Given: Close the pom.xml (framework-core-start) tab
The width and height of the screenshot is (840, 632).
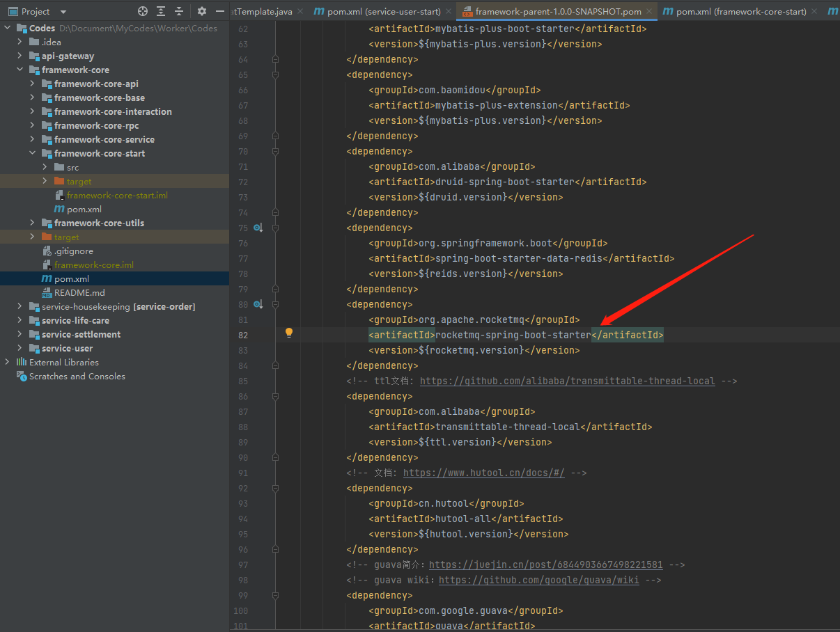Looking at the screenshot, I should point(814,12).
